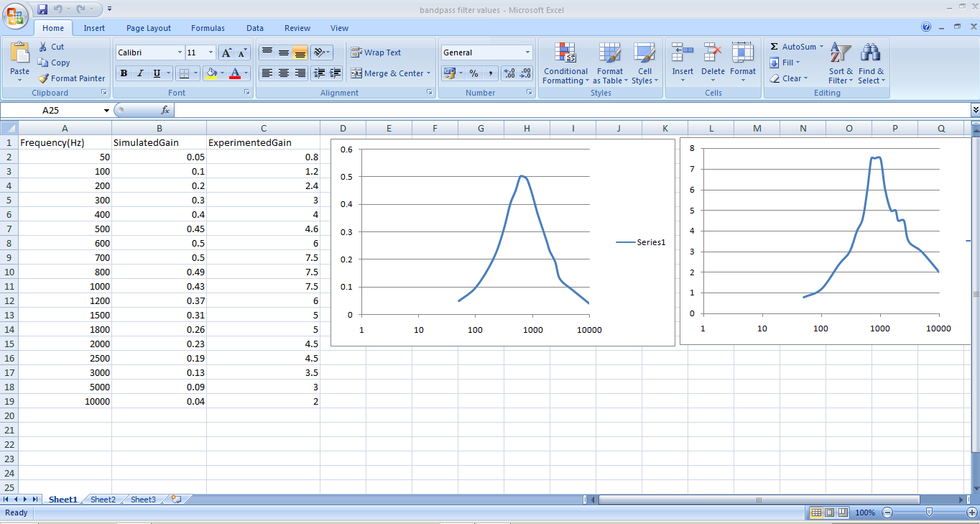This screenshot has height=524, width=980.
Task: Open Excel Help question mark icon
Action: coord(926,27)
